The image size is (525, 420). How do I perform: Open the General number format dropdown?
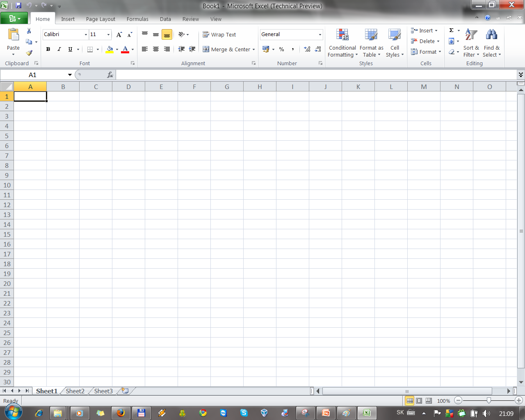tap(320, 34)
